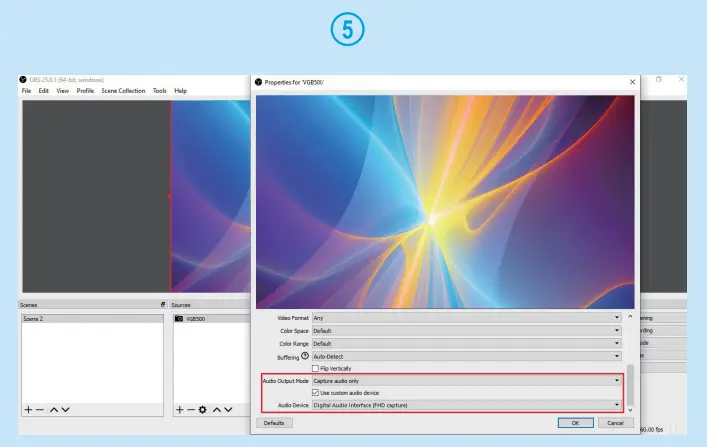Viewport: 707px width, 447px height.
Task: Open the File menu
Action: pyautogui.click(x=27, y=91)
